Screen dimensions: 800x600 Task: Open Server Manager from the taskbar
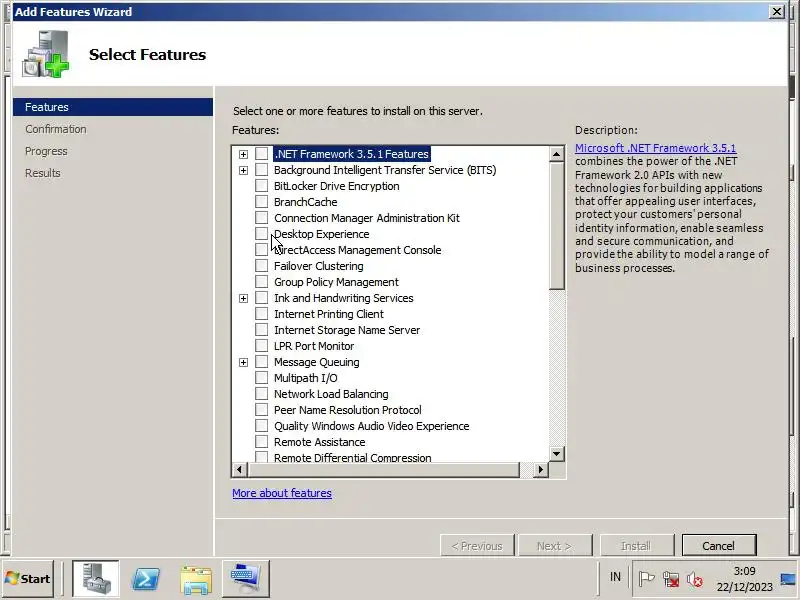coord(95,579)
